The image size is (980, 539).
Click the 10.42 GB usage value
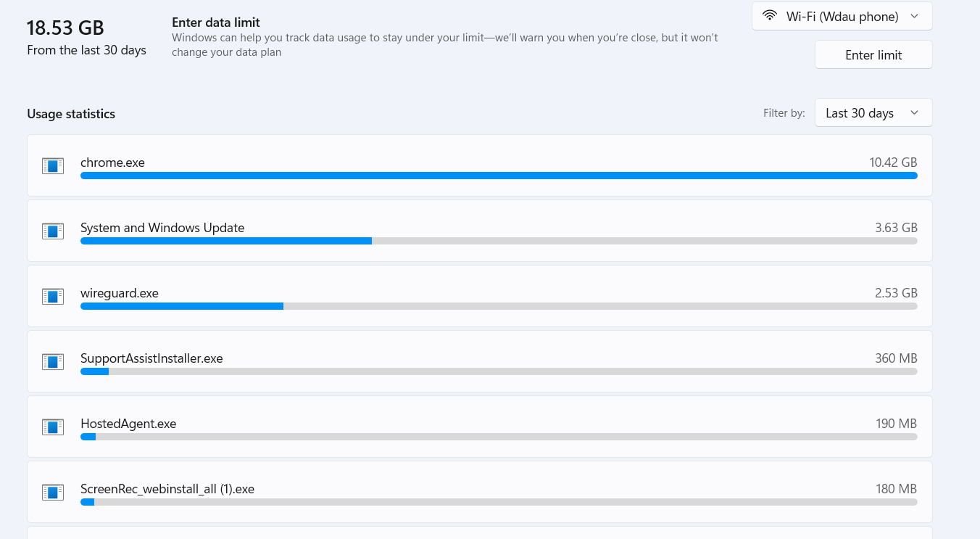point(893,162)
